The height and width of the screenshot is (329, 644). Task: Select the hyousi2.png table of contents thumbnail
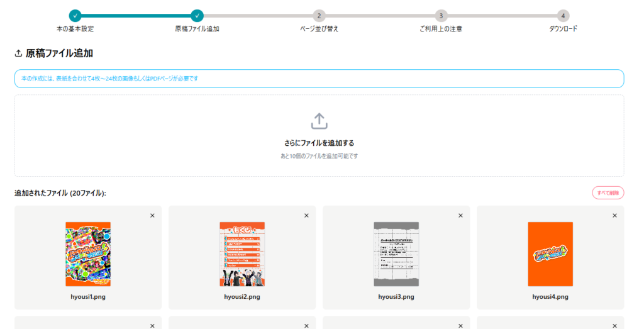242,254
